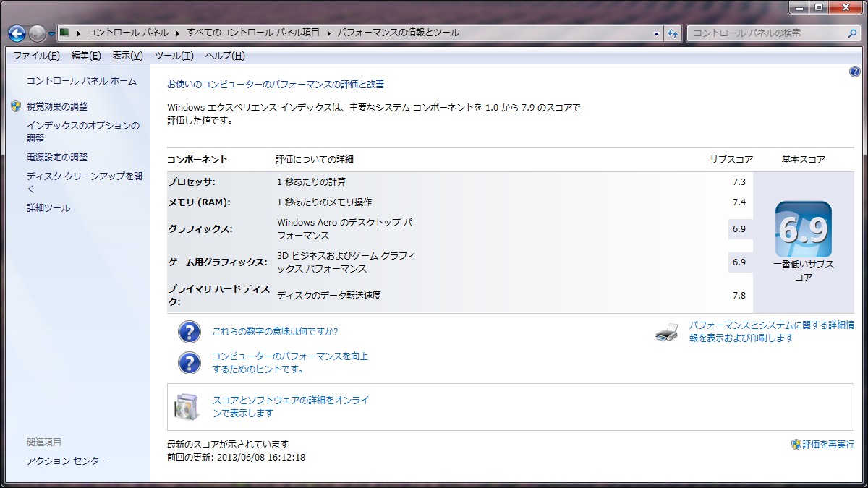Viewport: 868px width, 488px height.
Task: Open the ファイル(F) menu
Action: pyautogui.click(x=36, y=56)
